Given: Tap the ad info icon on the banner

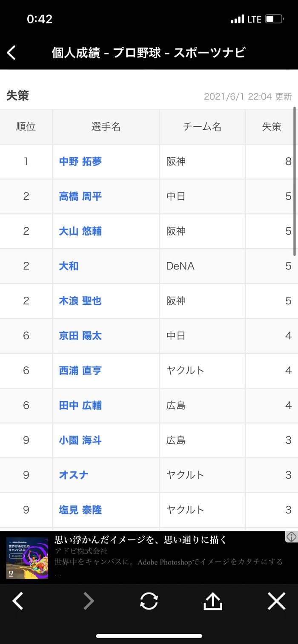Looking at the screenshot, I should [291, 536].
